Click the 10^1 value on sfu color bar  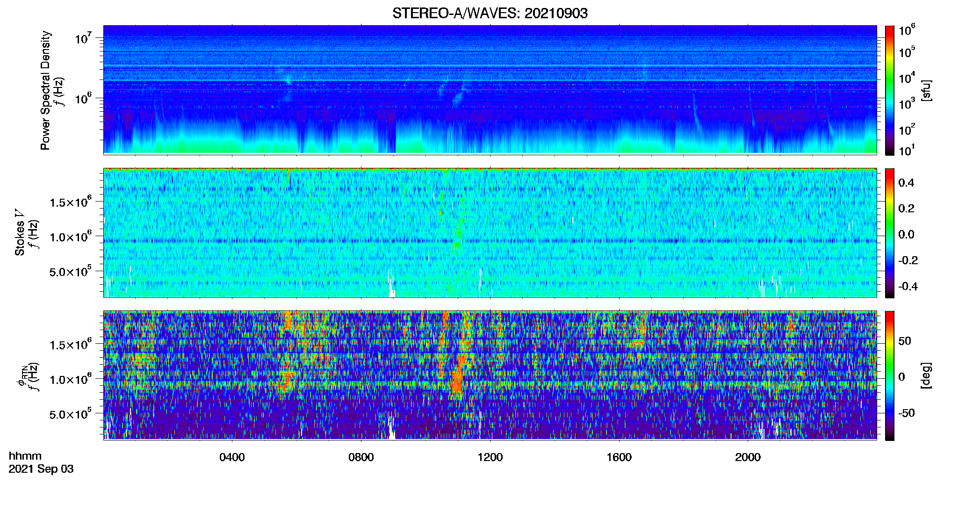click(x=907, y=150)
